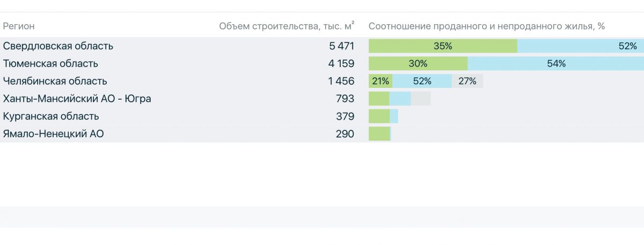644x245 pixels.
Task: Click the green 30% bar segment
Action: [418, 64]
